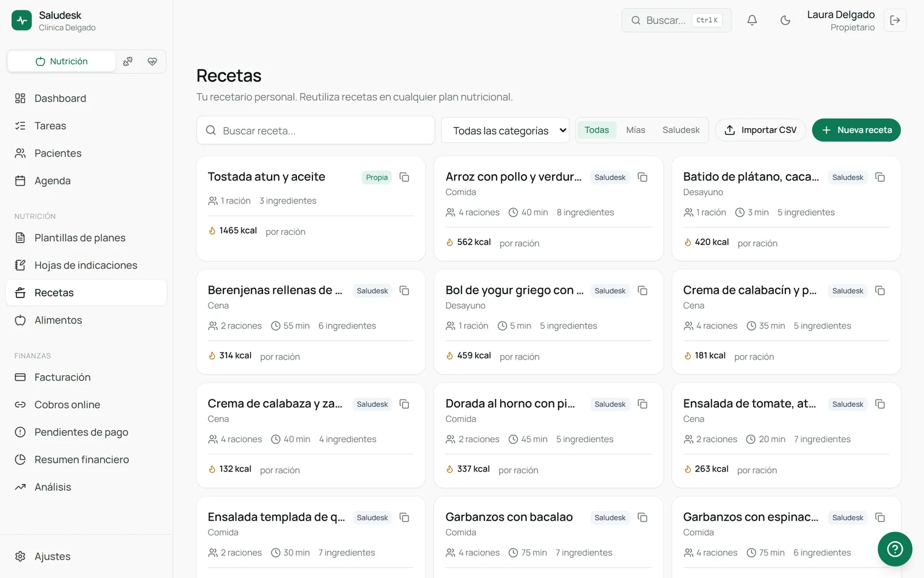This screenshot has height=578, width=924.
Task: Open Facturación page
Action: pos(86,377)
